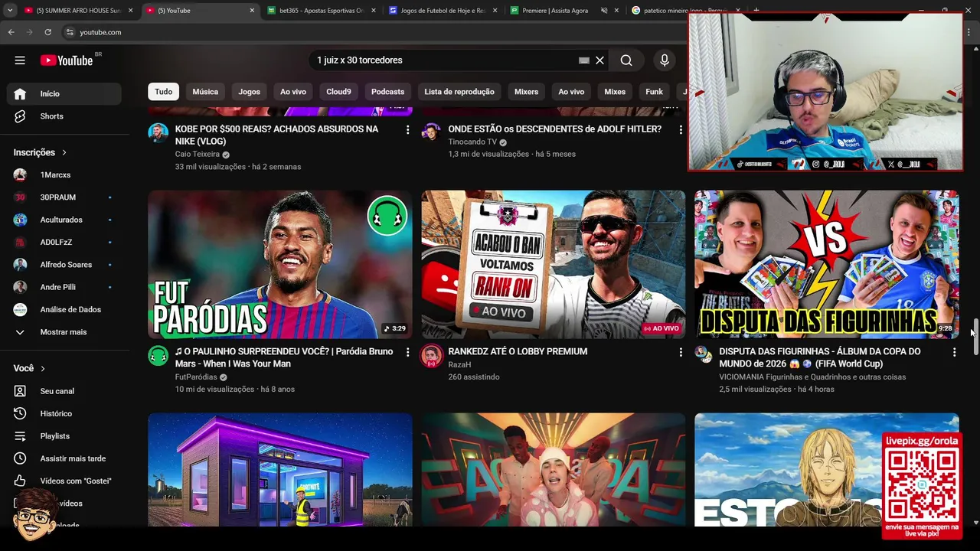Open Shorts in sidebar
This screenshot has height=551, width=980.
[64, 116]
